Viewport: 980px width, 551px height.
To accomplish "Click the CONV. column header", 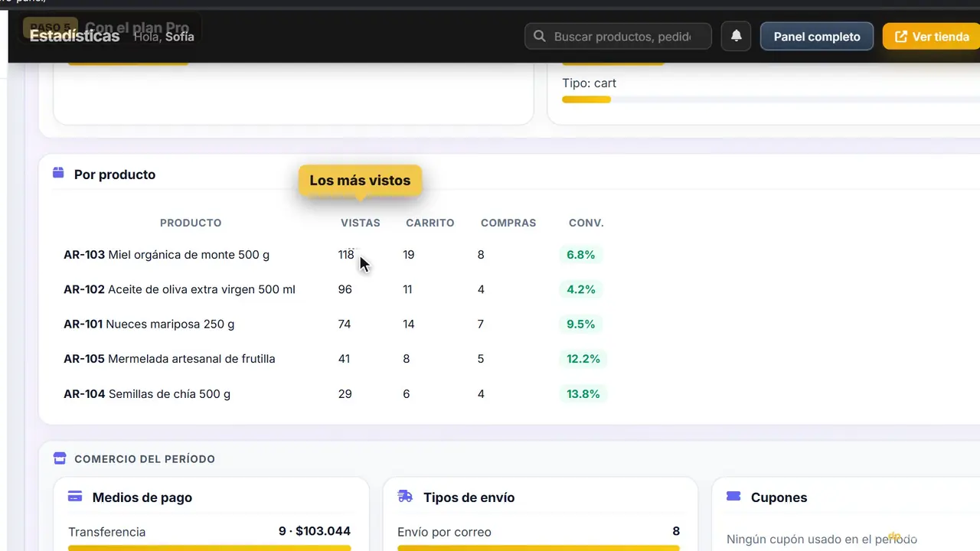I will coord(586,223).
